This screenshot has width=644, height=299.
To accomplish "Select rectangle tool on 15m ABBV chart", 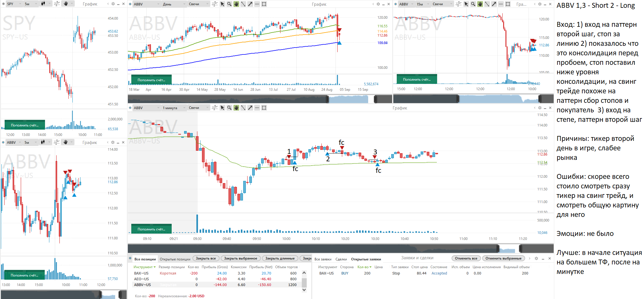I will pos(508,4).
